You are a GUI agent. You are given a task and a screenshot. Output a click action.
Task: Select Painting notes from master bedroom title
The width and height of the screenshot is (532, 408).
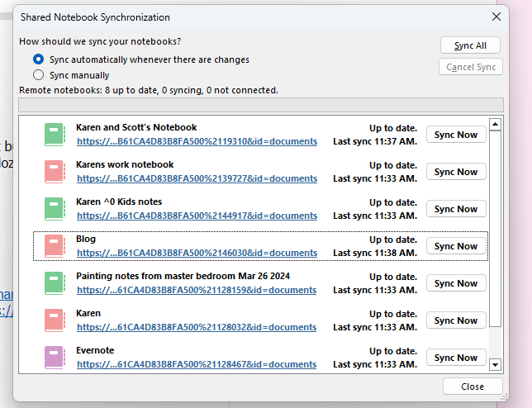(x=183, y=276)
